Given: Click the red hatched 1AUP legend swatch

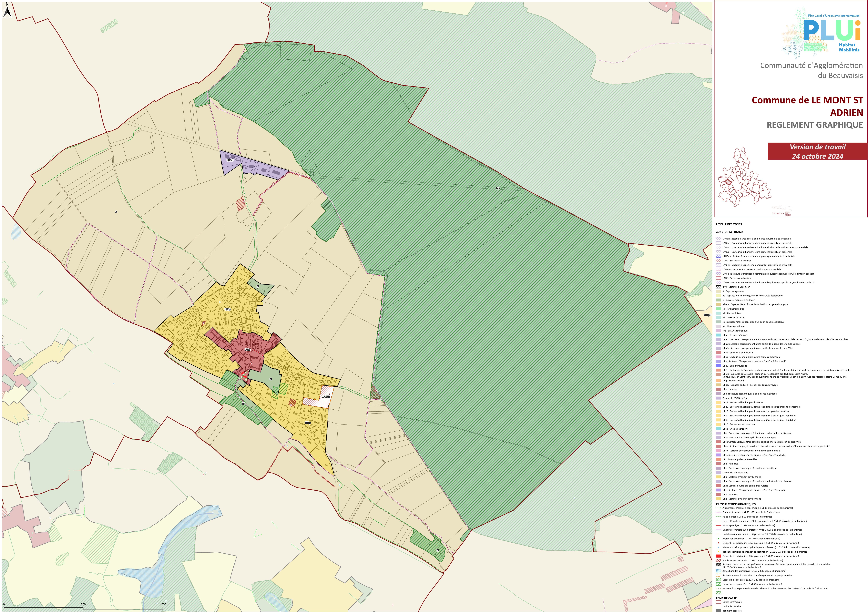Looking at the screenshot, I should point(718,260).
